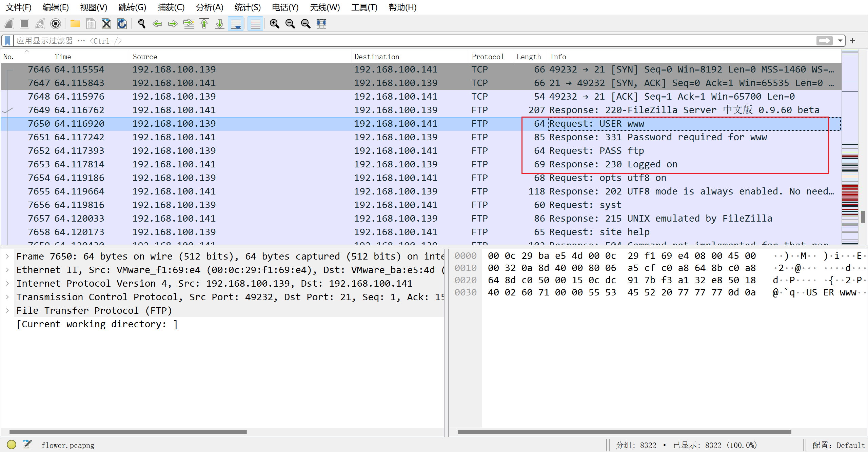Click the resize columns icon

(x=321, y=24)
